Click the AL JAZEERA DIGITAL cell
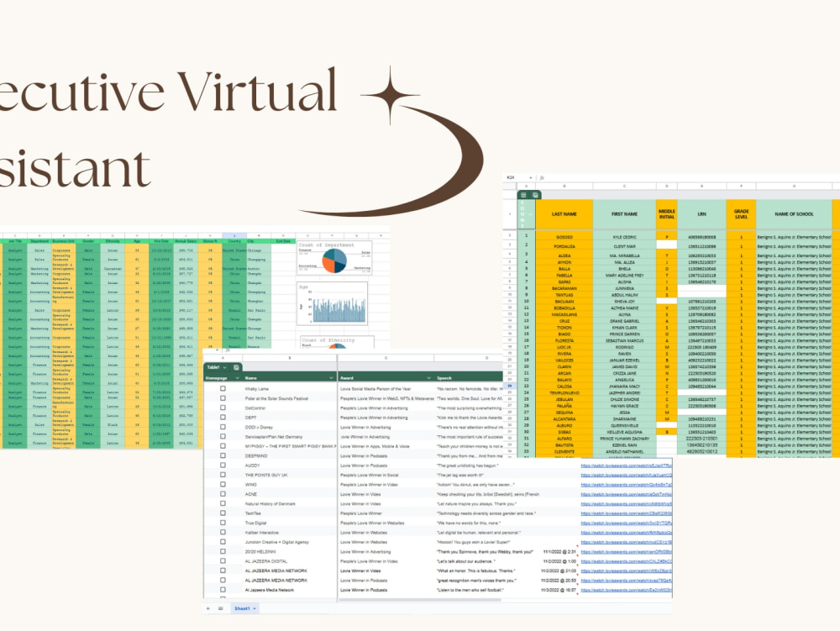840x631 pixels. point(290,561)
